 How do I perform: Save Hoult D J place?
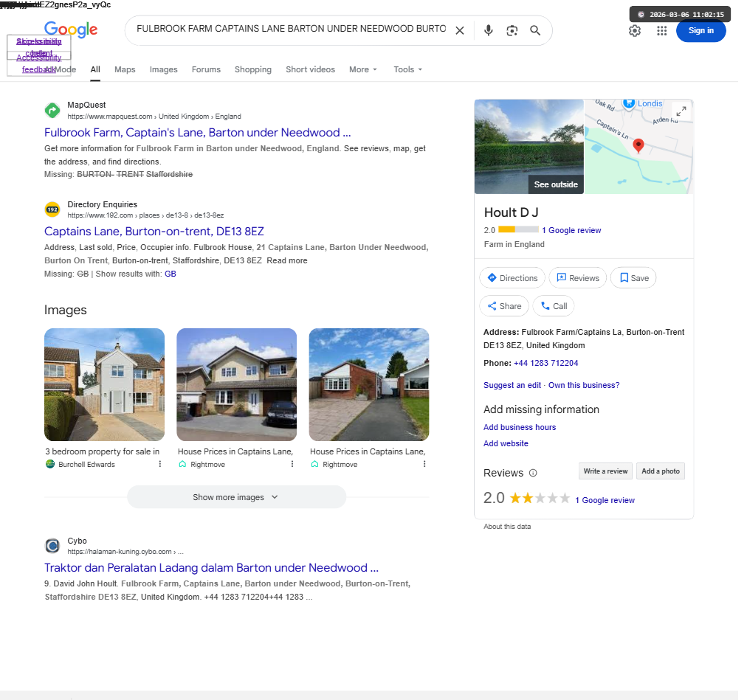click(633, 278)
